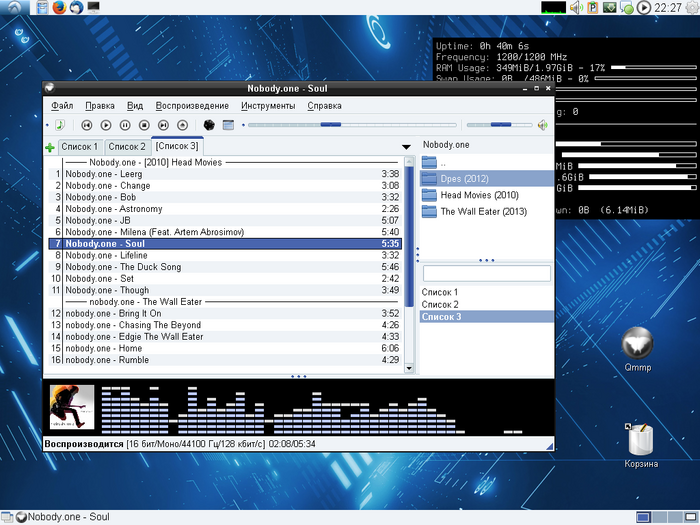The width and height of the screenshot is (700, 525).
Task: Stop playback using the Stop button
Action: (144, 125)
